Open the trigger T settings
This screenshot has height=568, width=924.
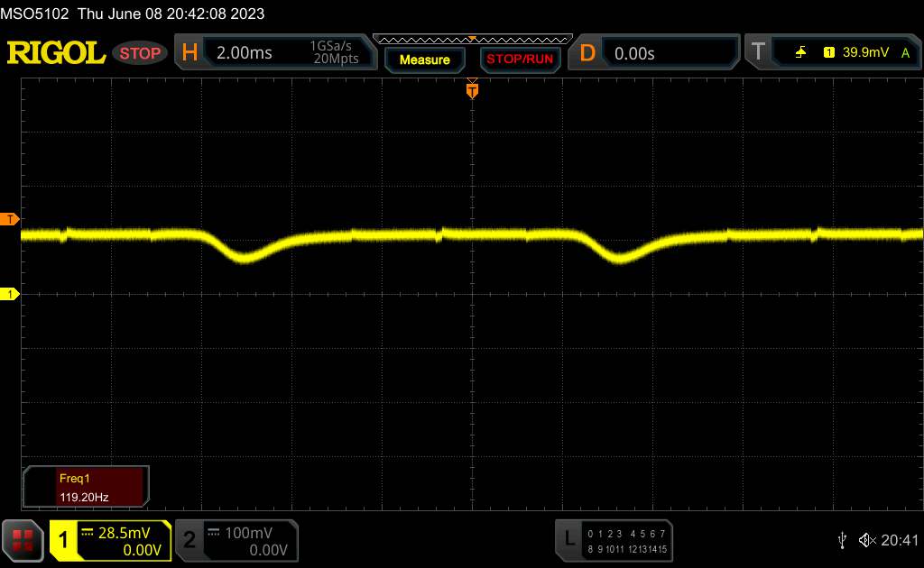point(758,51)
